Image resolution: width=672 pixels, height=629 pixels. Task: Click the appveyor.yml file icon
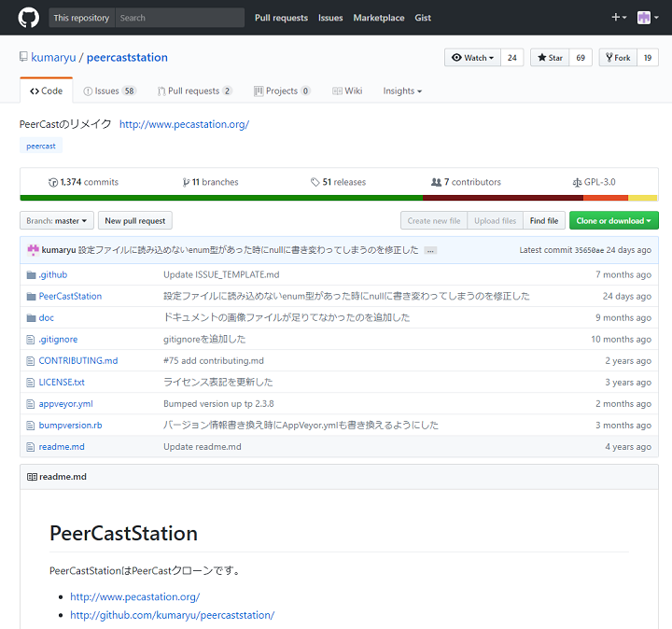(x=31, y=403)
